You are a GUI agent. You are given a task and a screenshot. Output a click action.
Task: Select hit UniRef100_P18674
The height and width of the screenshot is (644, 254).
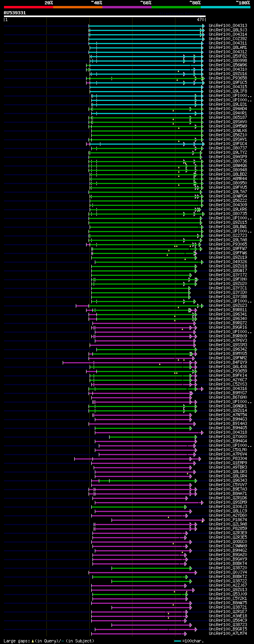click(x=228, y=520)
